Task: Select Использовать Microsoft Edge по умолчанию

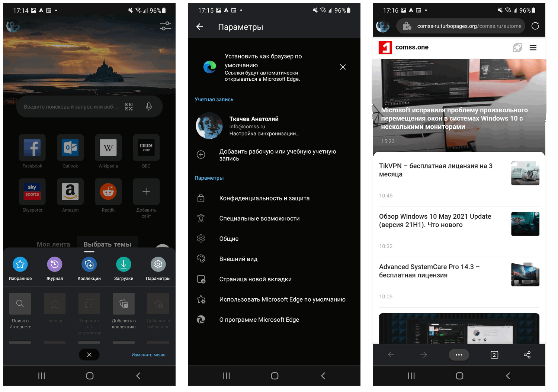Action: (x=274, y=299)
